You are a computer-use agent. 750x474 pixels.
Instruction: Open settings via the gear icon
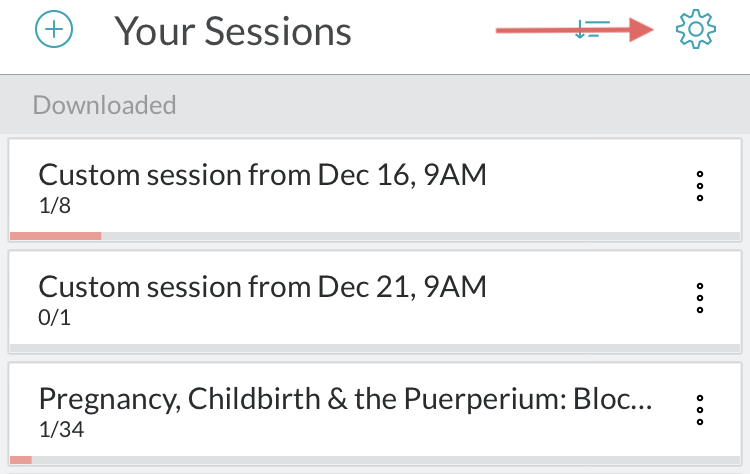pyautogui.click(x=696, y=29)
